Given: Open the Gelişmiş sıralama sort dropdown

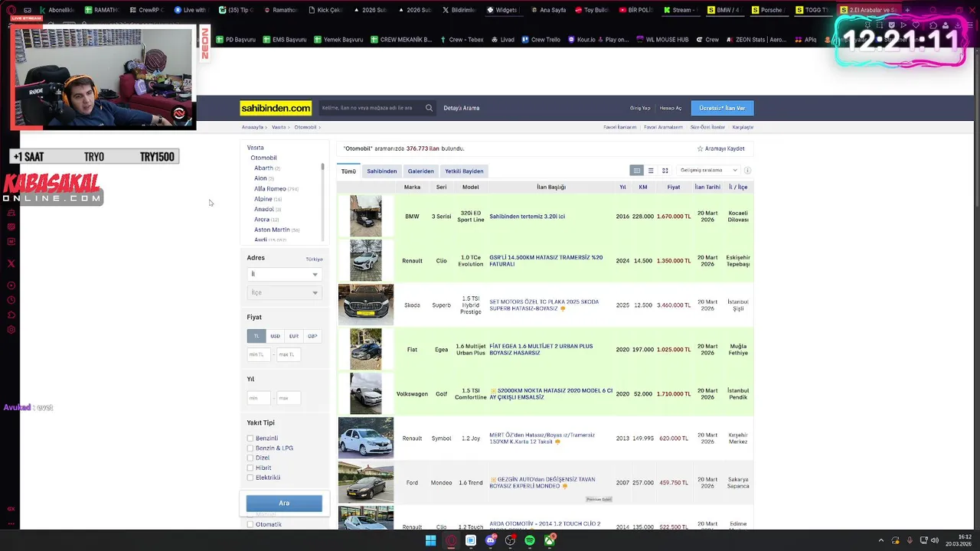Looking at the screenshot, I should coord(708,171).
